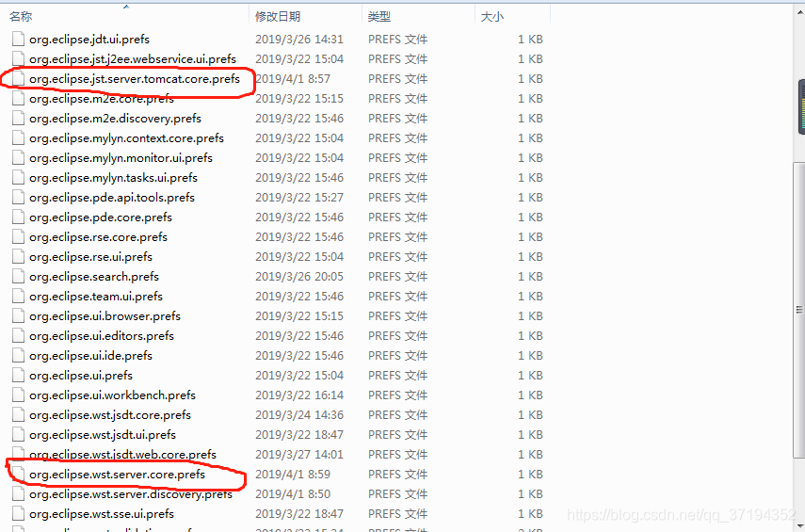The height and width of the screenshot is (532, 805).
Task: Select file name org.eclipse.rse.core.prefs
Action: click(98, 236)
